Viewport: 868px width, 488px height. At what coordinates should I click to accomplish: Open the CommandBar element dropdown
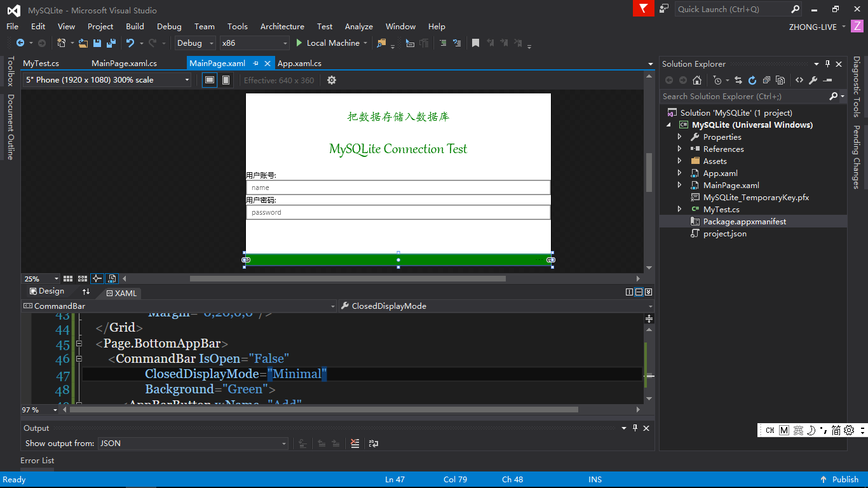pos(179,306)
